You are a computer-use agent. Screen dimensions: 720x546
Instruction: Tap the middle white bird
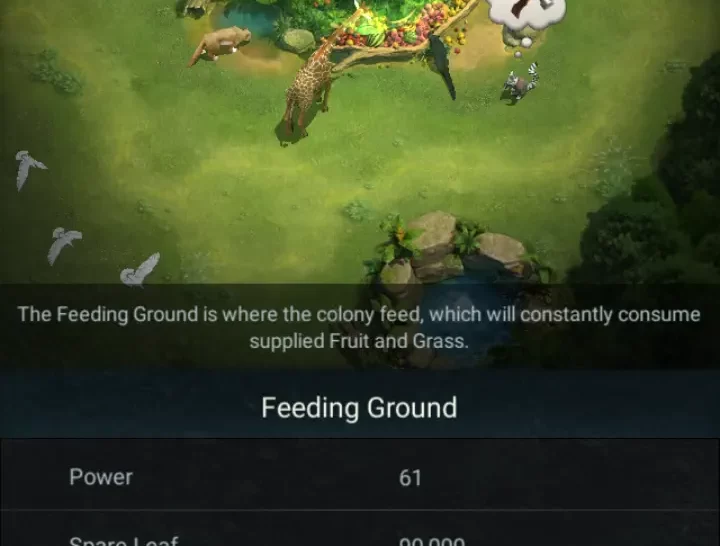pyautogui.click(x=64, y=245)
